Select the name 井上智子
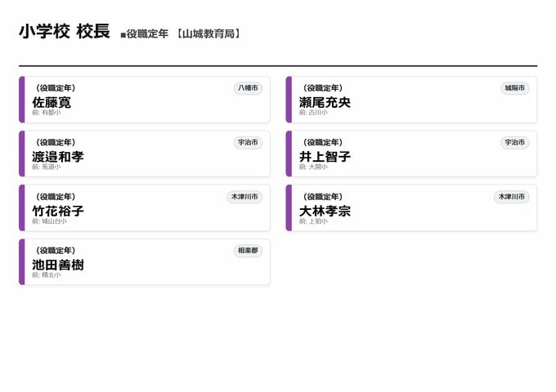This screenshot has height=392, width=556. (325, 156)
